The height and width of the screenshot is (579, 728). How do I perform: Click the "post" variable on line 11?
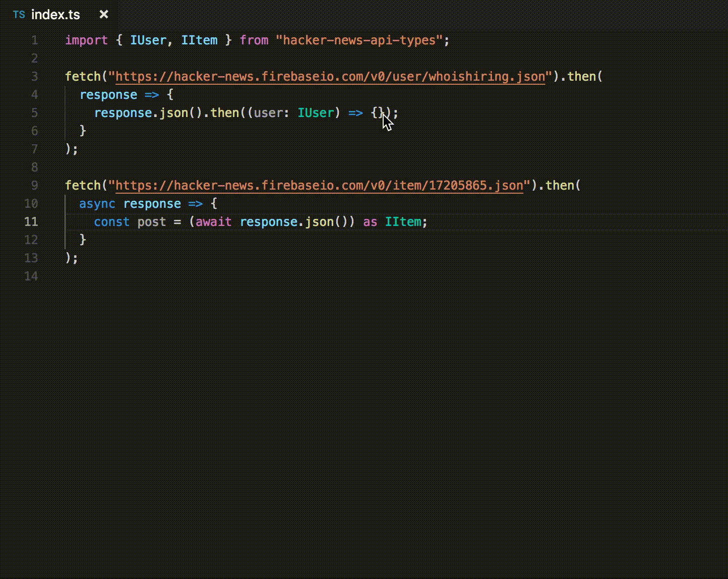pyautogui.click(x=152, y=222)
